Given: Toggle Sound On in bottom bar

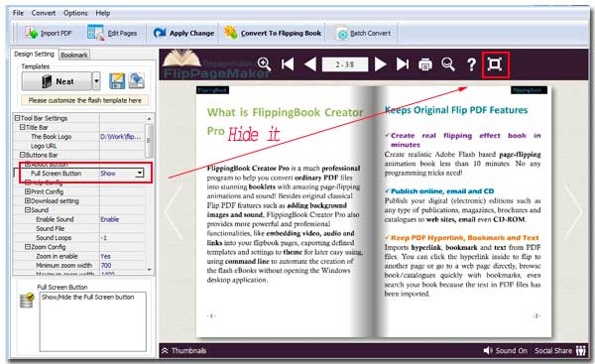Looking at the screenshot, I should (505, 351).
